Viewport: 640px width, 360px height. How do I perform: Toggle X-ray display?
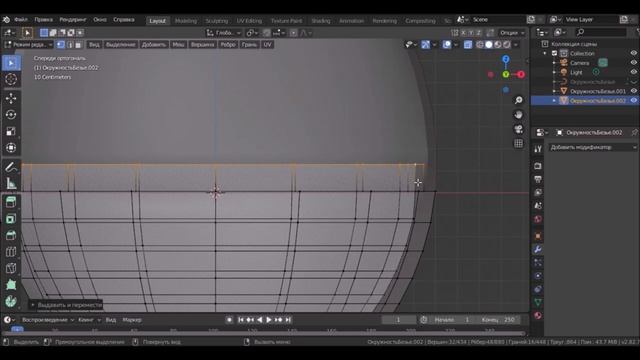pyautogui.click(x=468, y=44)
